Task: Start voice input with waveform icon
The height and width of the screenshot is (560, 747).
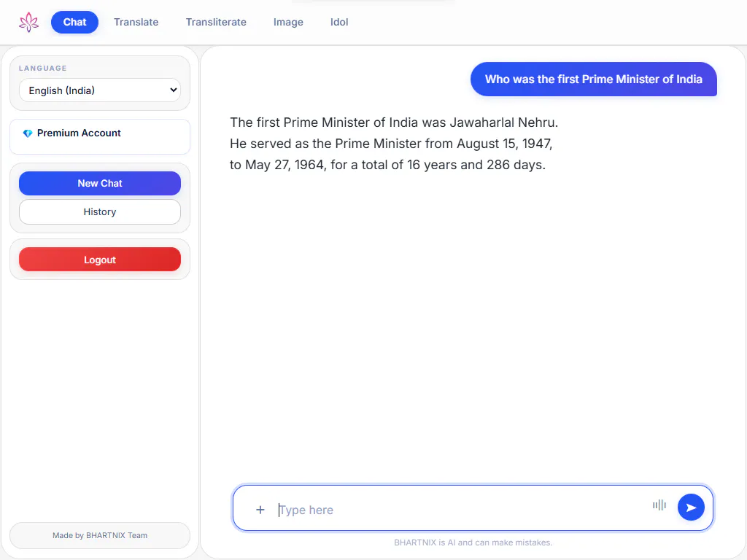Action: 659,505
